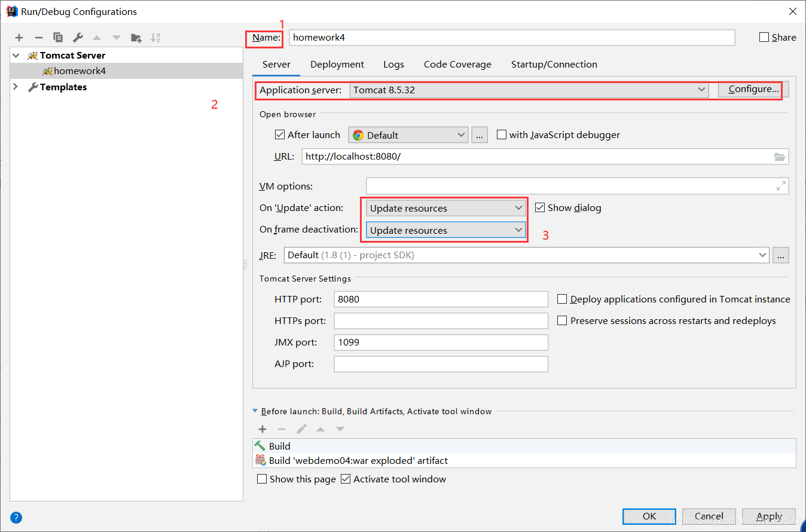The height and width of the screenshot is (532, 806).
Task: Click the VM options field
Action: 578,186
